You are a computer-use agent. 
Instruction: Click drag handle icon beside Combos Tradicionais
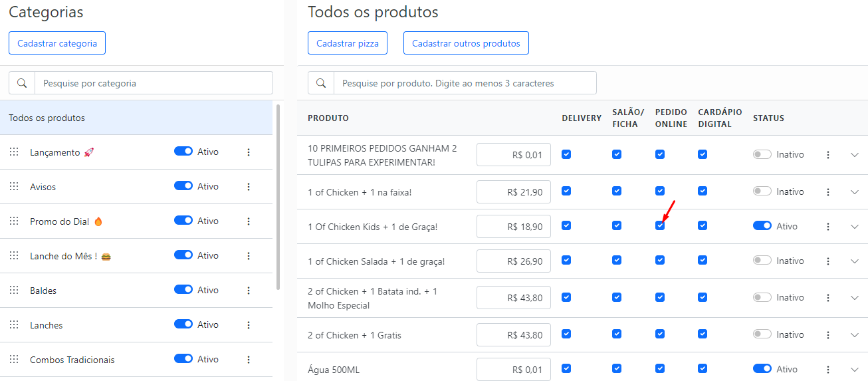[x=14, y=360]
